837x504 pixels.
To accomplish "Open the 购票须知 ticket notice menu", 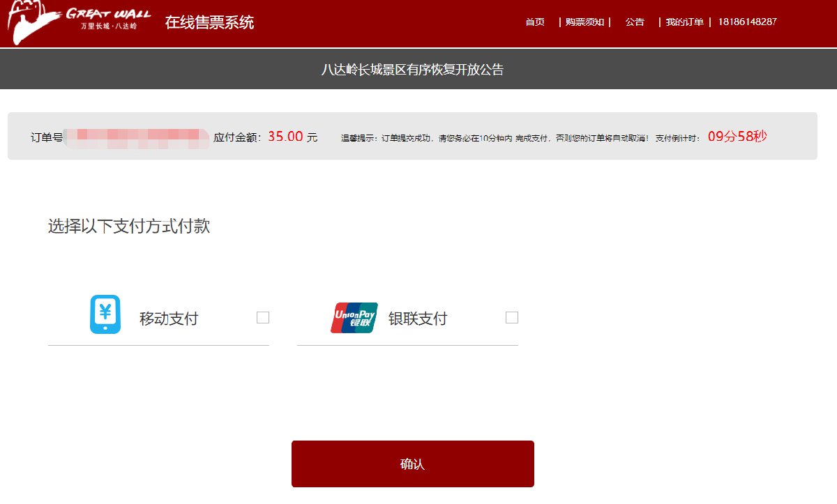I will pyautogui.click(x=585, y=22).
